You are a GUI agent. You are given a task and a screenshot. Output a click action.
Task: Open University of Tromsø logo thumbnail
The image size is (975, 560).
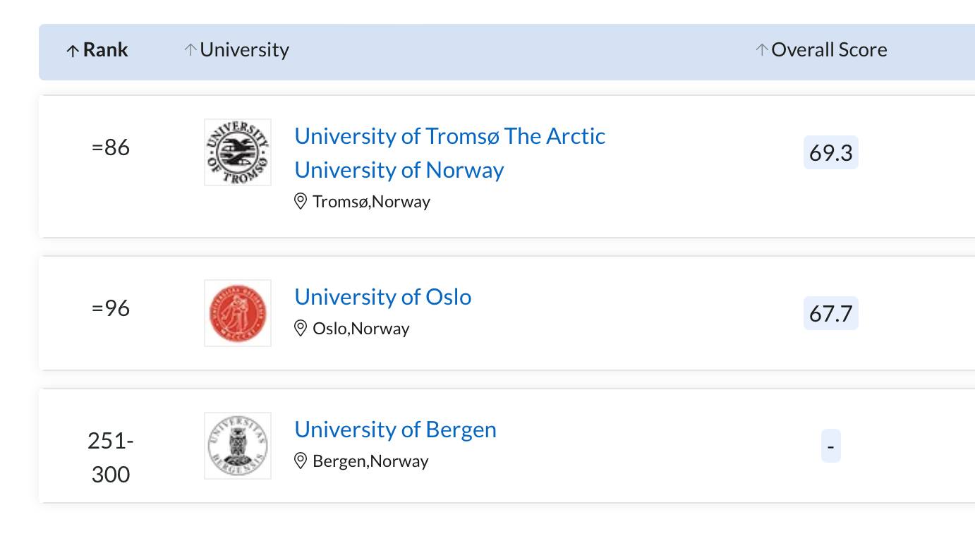(x=238, y=152)
